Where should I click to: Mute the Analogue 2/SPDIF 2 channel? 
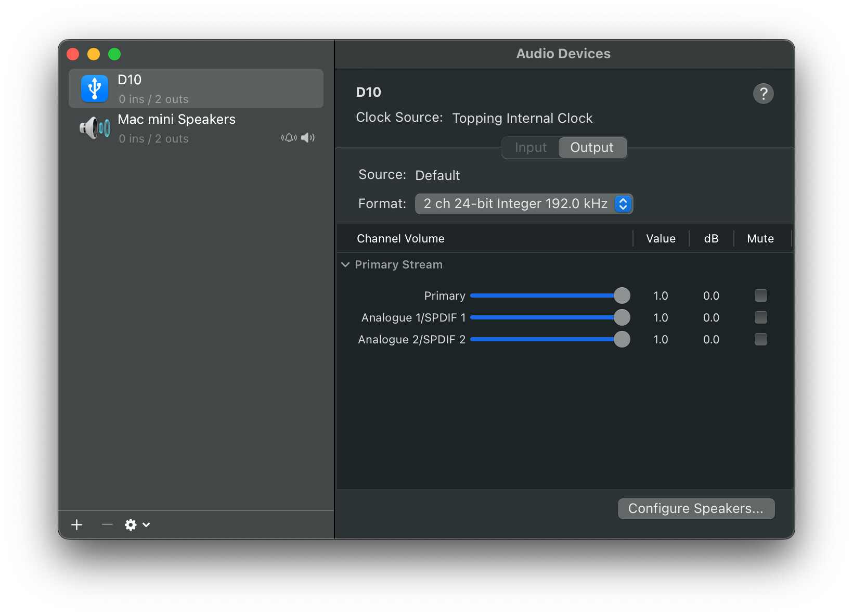761,339
